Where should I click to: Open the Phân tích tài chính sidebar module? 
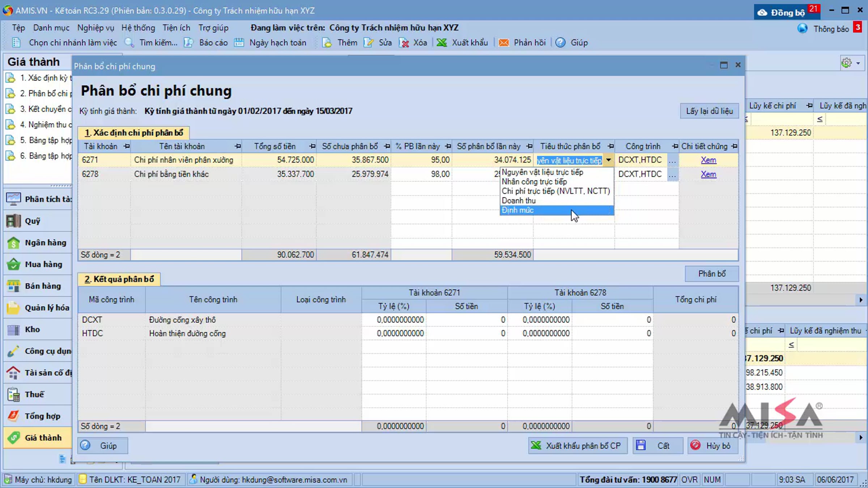click(x=38, y=199)
